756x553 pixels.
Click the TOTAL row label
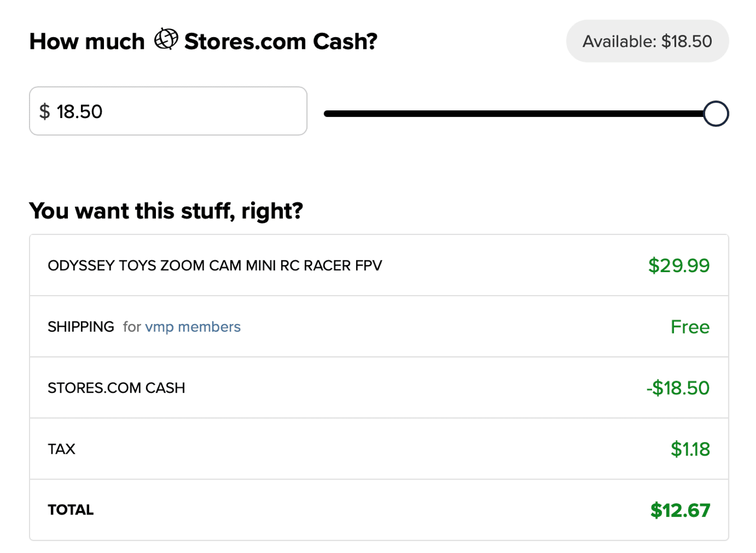click(70, 510)
